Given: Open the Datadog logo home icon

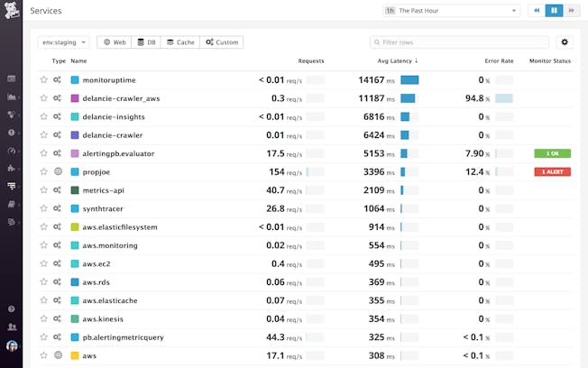Looking at the screenshot, I should (11, 10).
